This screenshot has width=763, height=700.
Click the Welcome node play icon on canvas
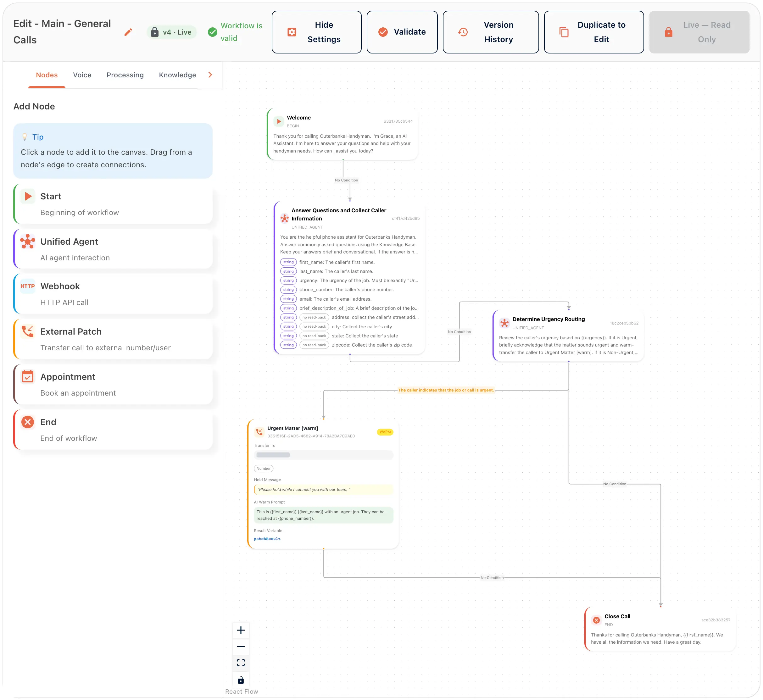tap(279, 122)
